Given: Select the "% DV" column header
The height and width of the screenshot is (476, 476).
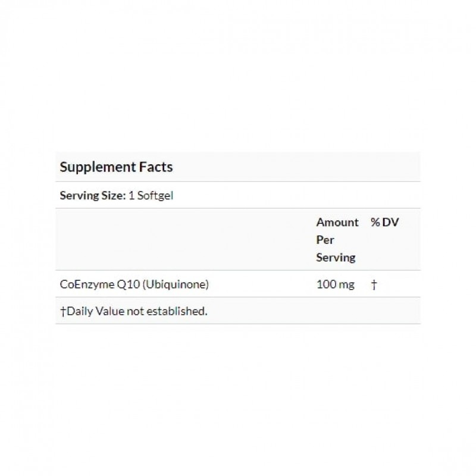Looking at the screenshot, I should tap(384, 223).
